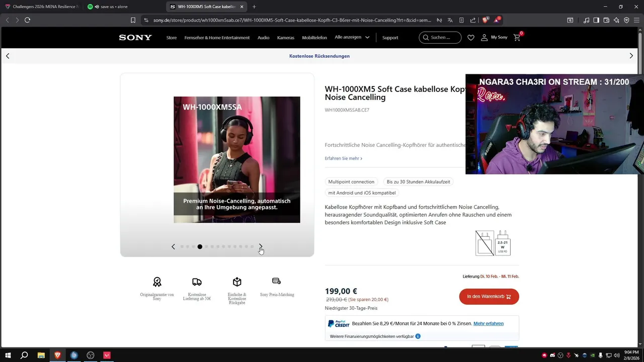Expand the Alle anzeigen navigation dropdown
644x362 pixels.
coord(352,37)
